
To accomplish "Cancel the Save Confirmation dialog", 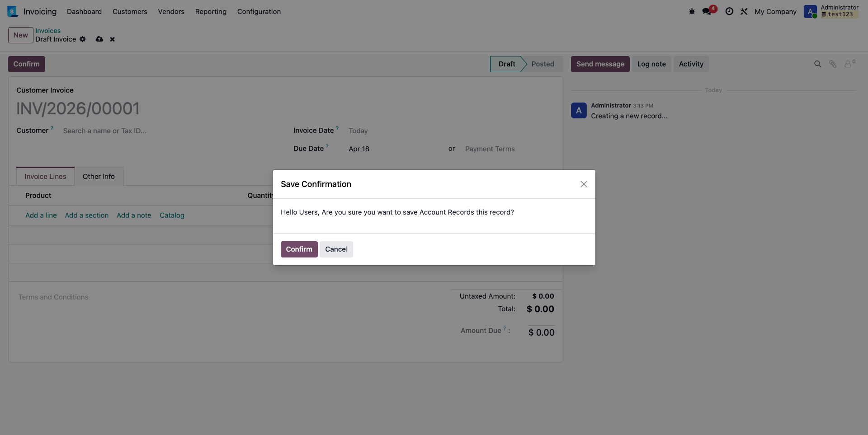I will coord(336,249).
